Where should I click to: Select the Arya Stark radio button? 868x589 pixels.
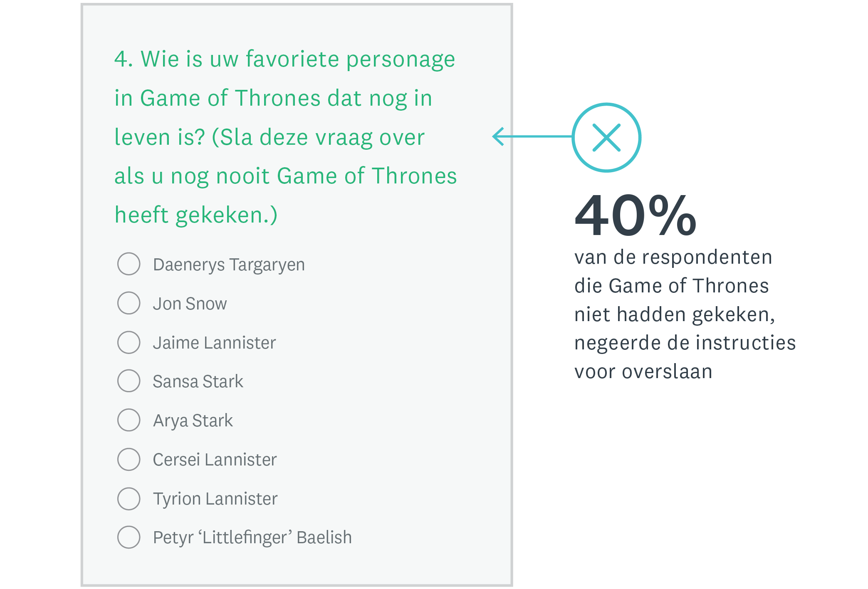click(129, 420)
